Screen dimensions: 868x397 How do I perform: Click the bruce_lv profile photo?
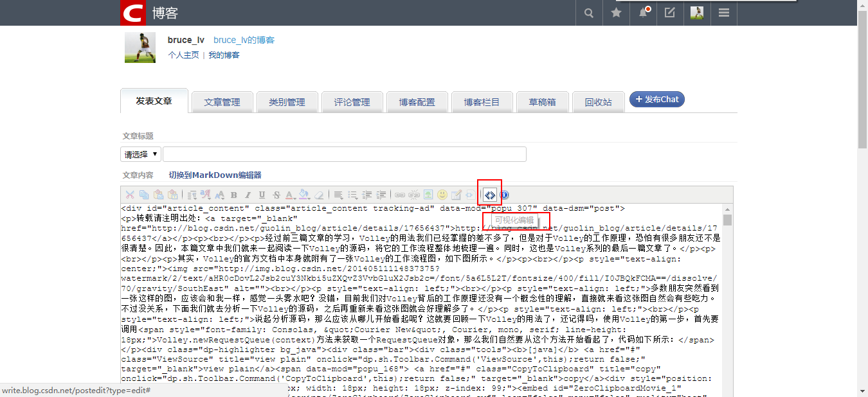coord(140,48)
